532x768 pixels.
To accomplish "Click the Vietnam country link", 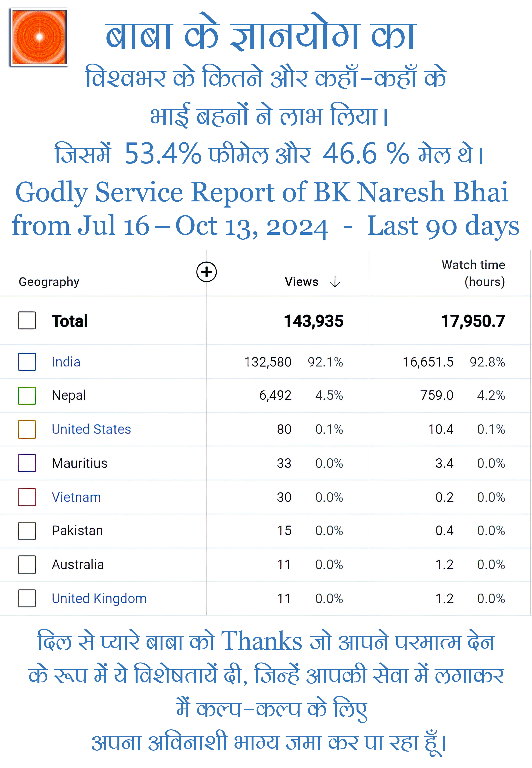I will coord(76,497).
